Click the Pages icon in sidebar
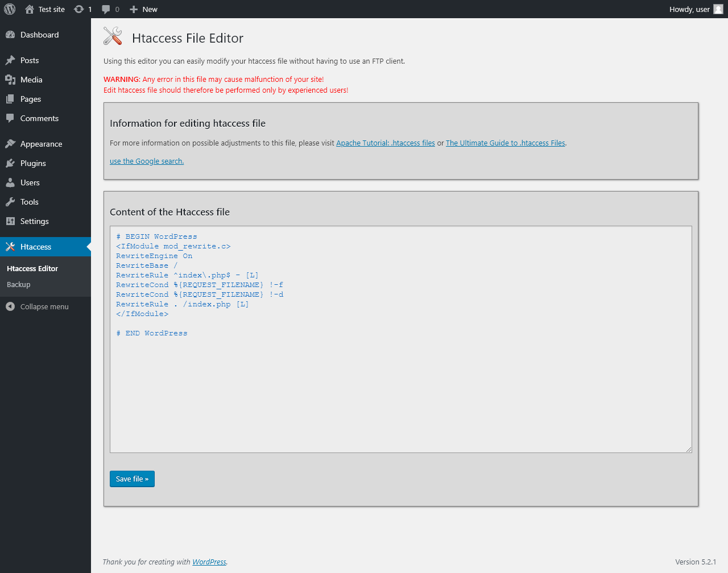Screen dimensions: 728x573 pos(10,99)
